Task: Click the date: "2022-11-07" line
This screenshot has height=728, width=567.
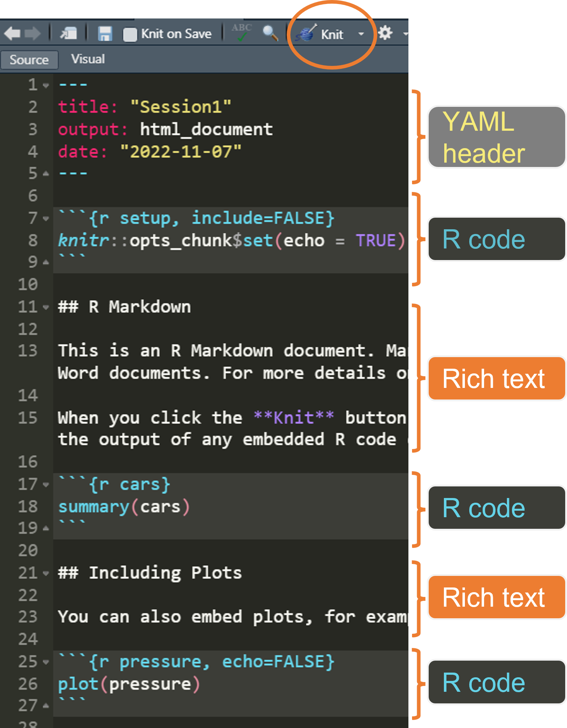Action: [150, 151]
